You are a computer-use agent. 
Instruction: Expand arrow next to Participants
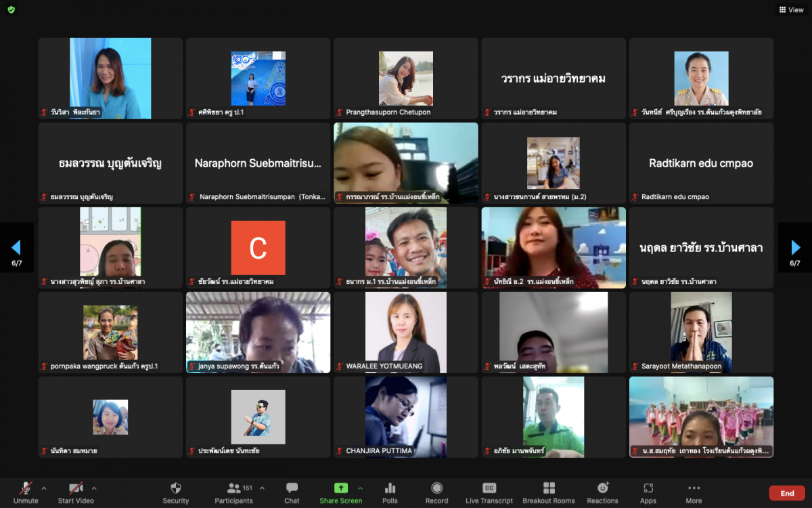coord(262,488)
